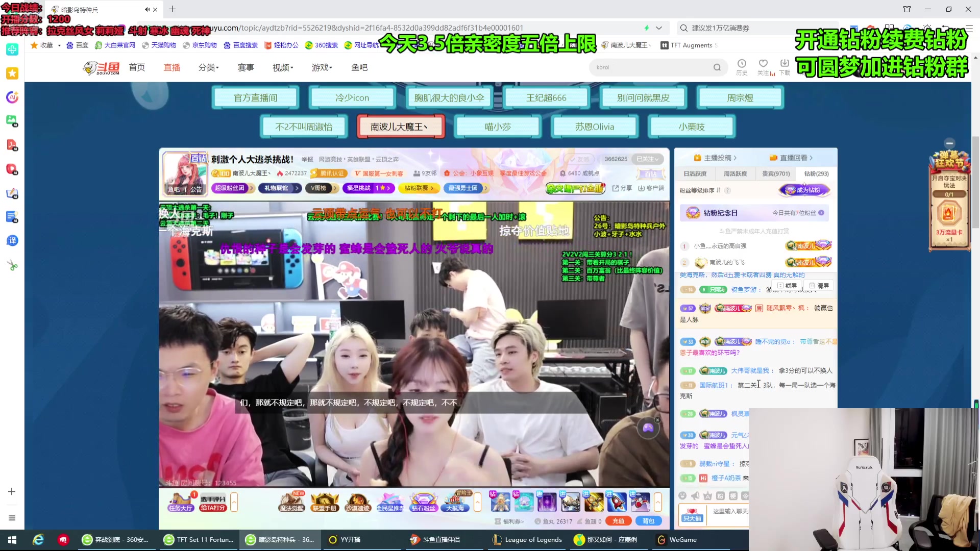The image size is (980, 551).
Task: Switch to the 贵宾(9701) tab
Action: click(x=775, y=174)
